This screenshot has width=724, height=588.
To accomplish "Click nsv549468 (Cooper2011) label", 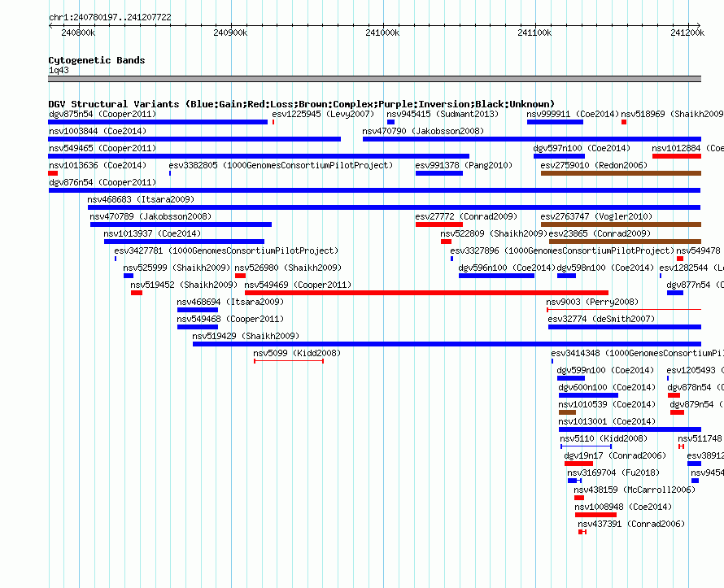I will pyautogui.click(x=230, y=319).
